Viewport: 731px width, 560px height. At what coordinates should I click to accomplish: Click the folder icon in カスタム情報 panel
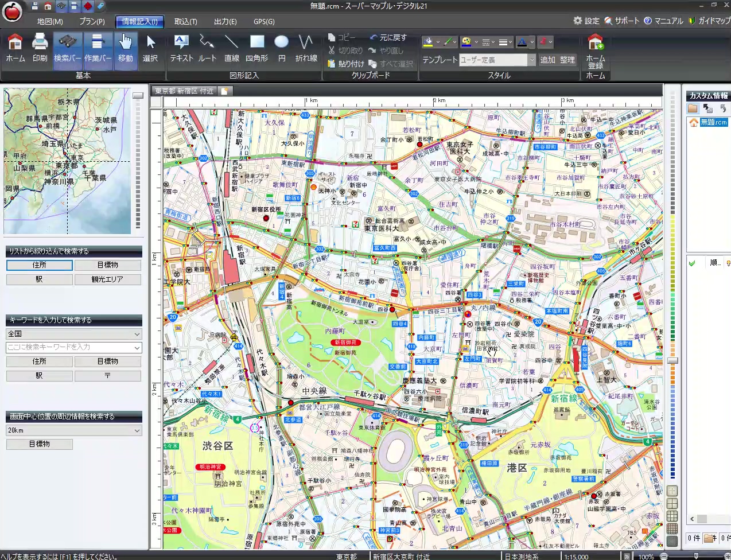(x=693, y=108)
